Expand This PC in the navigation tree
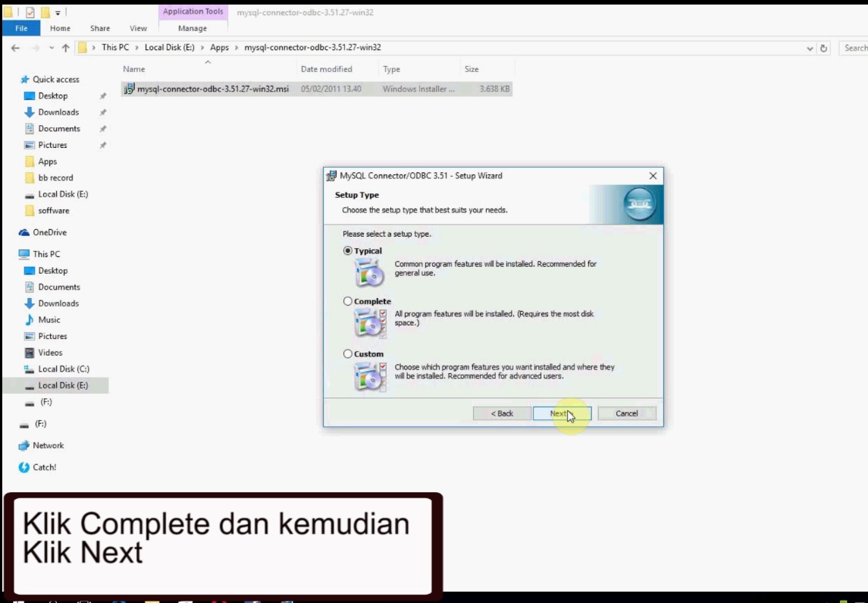Image resolution: width=868 pixels, height=603 pixels. click(11, 254)
